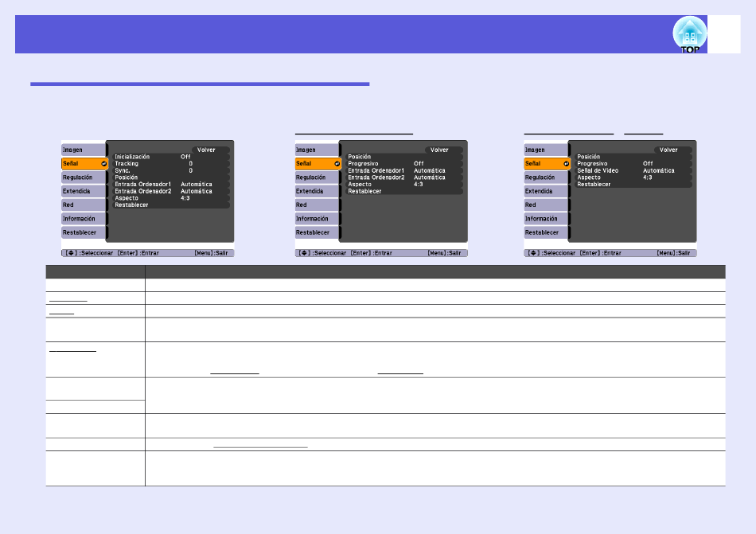Toggle Progresivo Off in the Señal de Vídeo menu
The height and width of the screenshot is (534, 756).
633,164
